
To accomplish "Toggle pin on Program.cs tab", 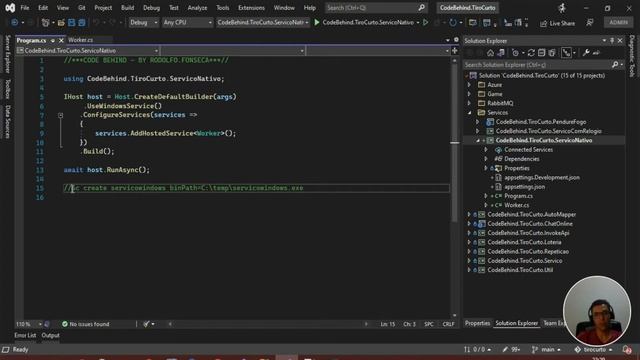I will tap(53, 40).
